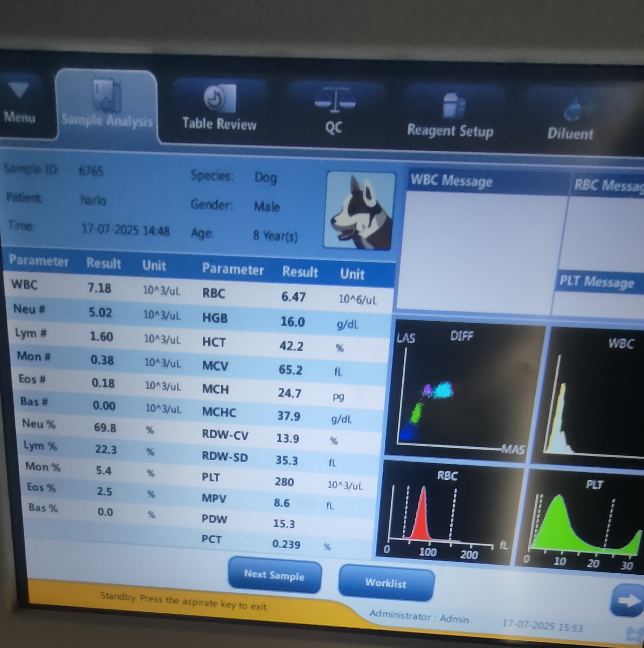
Task: Open Reagent Setup bottle icon
Action: 452,106
